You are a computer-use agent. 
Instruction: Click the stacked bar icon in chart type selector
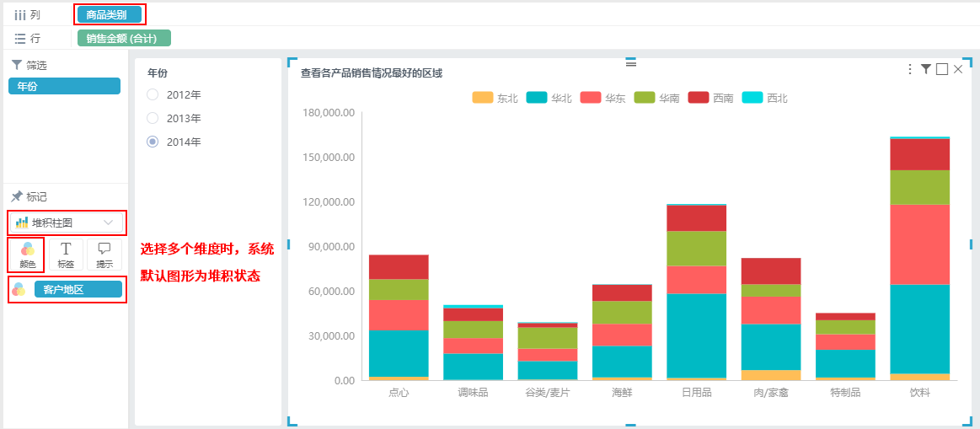click(x=22, y=223)
